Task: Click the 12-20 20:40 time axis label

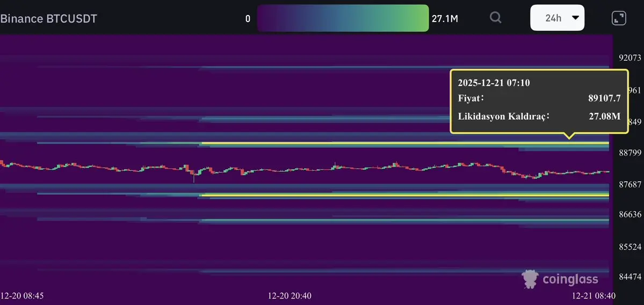Action: pyautogui.click(x=289, y=295)
